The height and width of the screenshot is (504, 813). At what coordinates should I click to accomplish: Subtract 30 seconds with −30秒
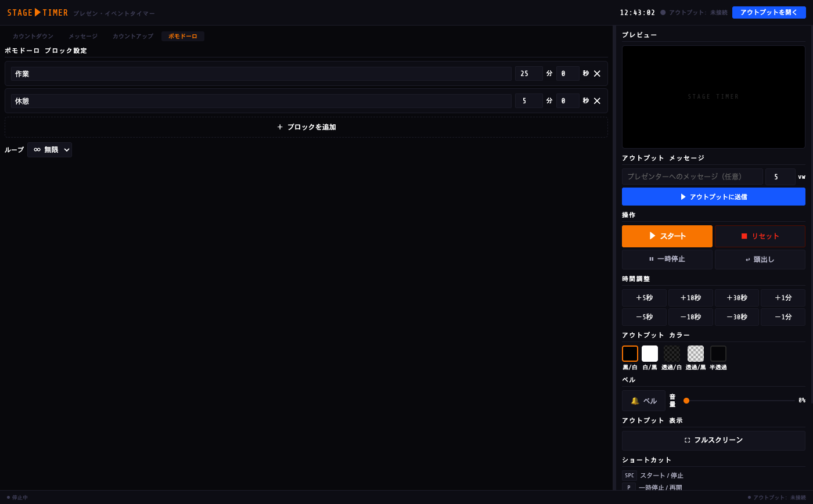[x=737, y=317]
